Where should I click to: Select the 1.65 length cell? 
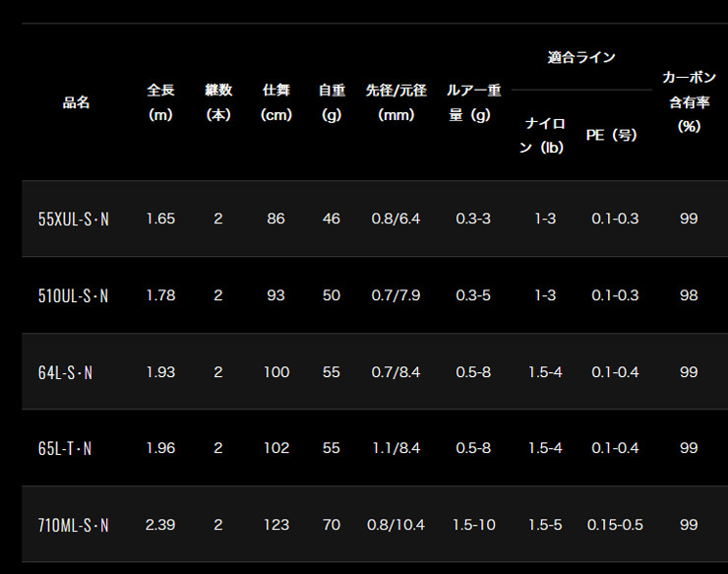(x=160, y=219)
